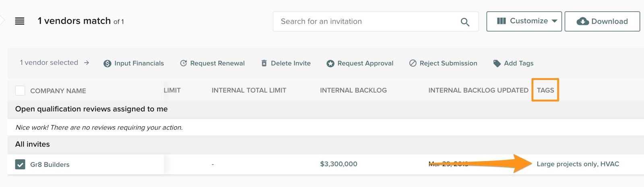The width and height of the screenshot is (644, 187).
Task: Click the Delete Invite trash icon
Action: 264,63
